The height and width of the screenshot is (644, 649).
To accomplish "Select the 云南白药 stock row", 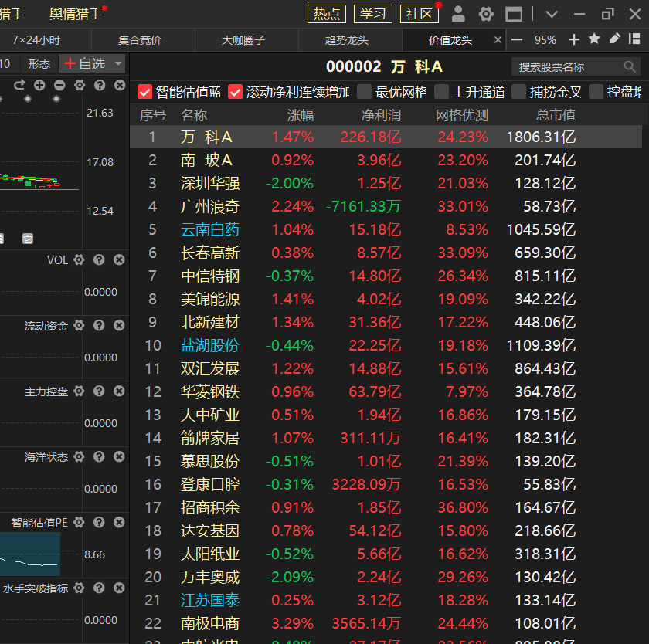I will point(209,229).
